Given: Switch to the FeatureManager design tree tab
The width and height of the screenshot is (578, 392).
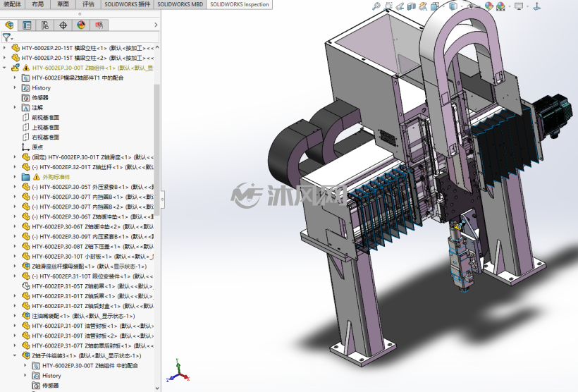Looking at the screenshot, I should [x=9, y=25].
